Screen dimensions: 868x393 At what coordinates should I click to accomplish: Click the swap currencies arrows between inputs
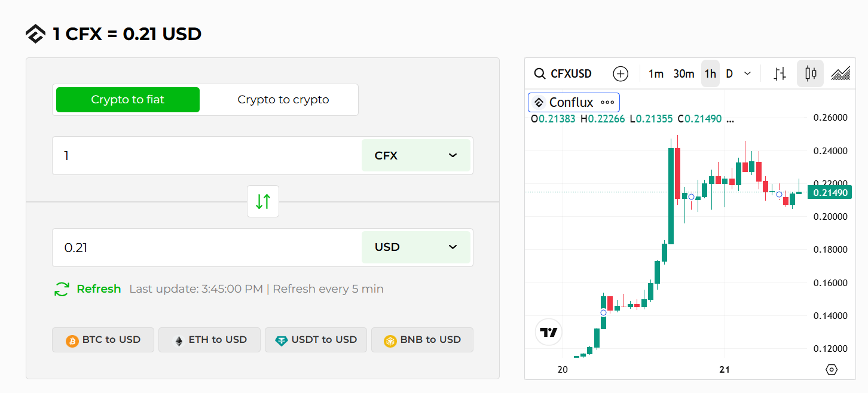point(262,201)
